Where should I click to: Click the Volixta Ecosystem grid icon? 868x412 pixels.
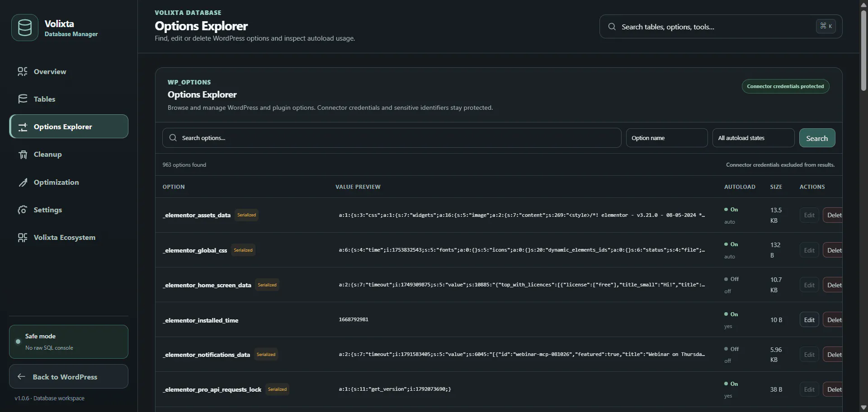tap(23, 238)
